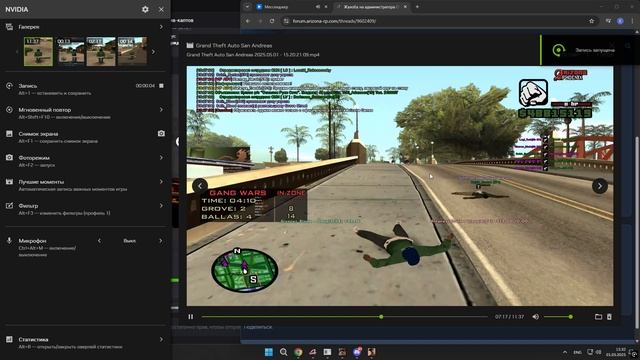This screenshot has height=360, width=640.
Task: Click the Фильтр filter icon
Action: [x=9, y=206]
